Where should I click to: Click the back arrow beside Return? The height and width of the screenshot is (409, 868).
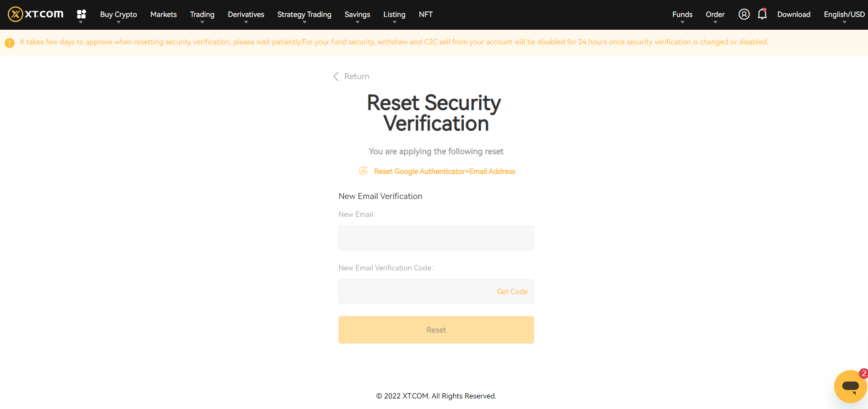(336, 76)
